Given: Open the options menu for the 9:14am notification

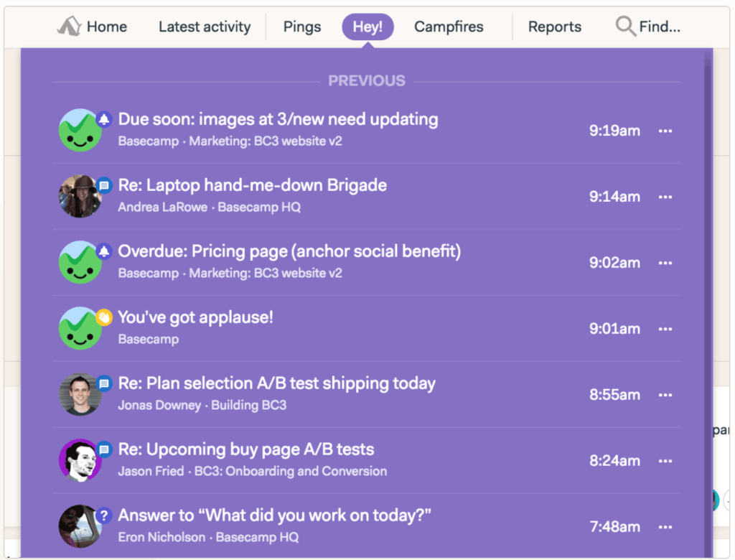Looking at the screenshot, I should 665,197.
